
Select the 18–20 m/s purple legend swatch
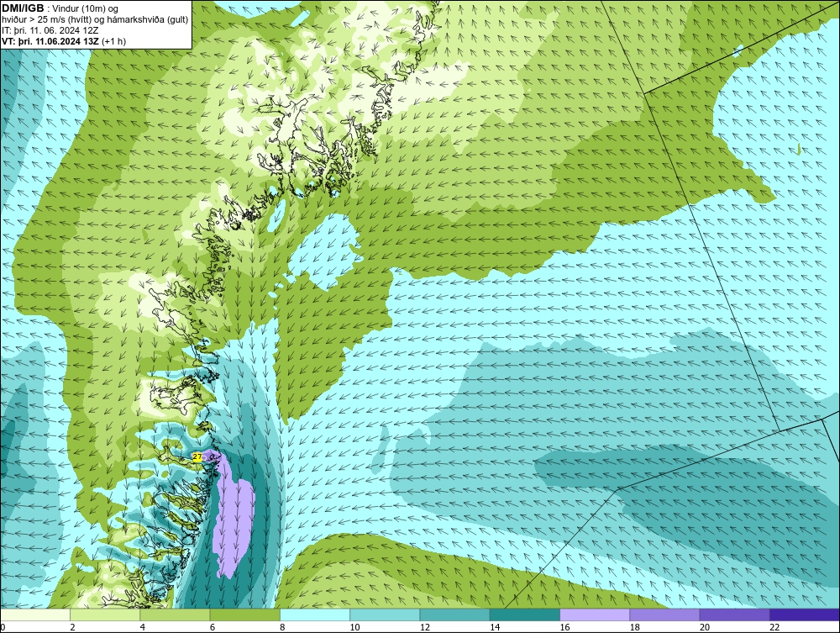(664, 615)
